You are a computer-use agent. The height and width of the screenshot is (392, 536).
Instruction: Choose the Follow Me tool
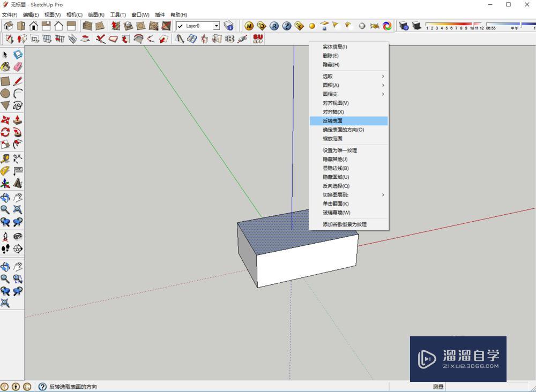coord(18,132)
